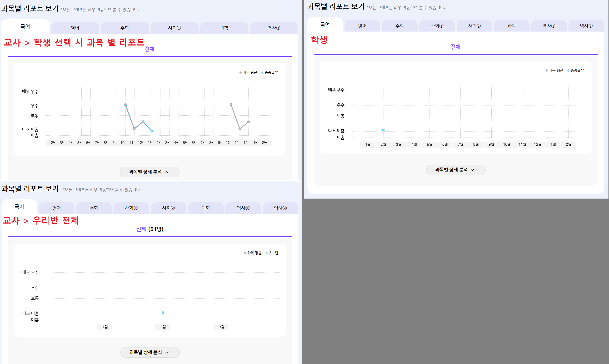This screenshot has height=364, width=609.
Task: Click the 전체 heading in the 학생 panel
Action: [455, 47]
